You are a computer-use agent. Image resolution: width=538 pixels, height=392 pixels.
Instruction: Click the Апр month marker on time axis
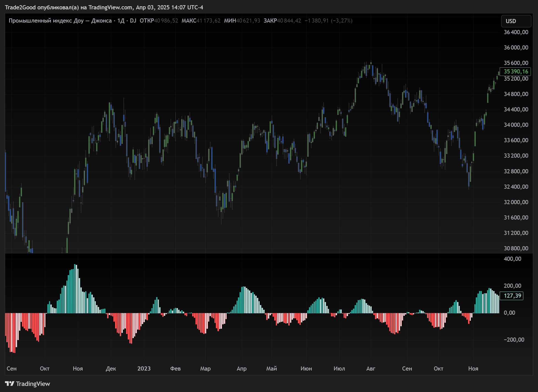click(x=241, y=369)
